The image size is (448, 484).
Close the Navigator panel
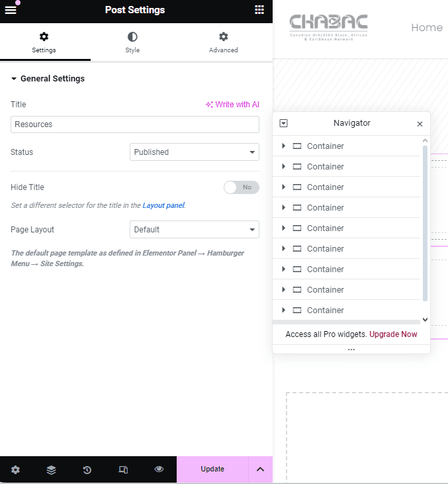click(x=420, y=124)
